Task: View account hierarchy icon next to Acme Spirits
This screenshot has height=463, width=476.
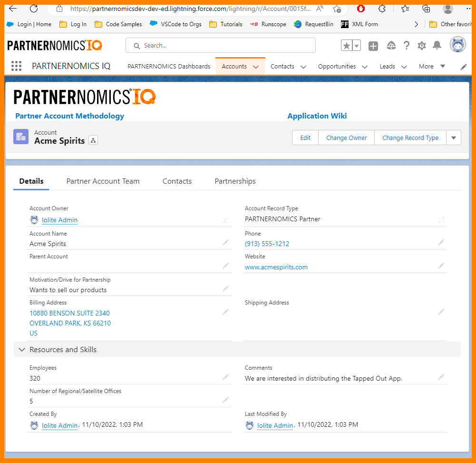Action: (x=93, y=140)
